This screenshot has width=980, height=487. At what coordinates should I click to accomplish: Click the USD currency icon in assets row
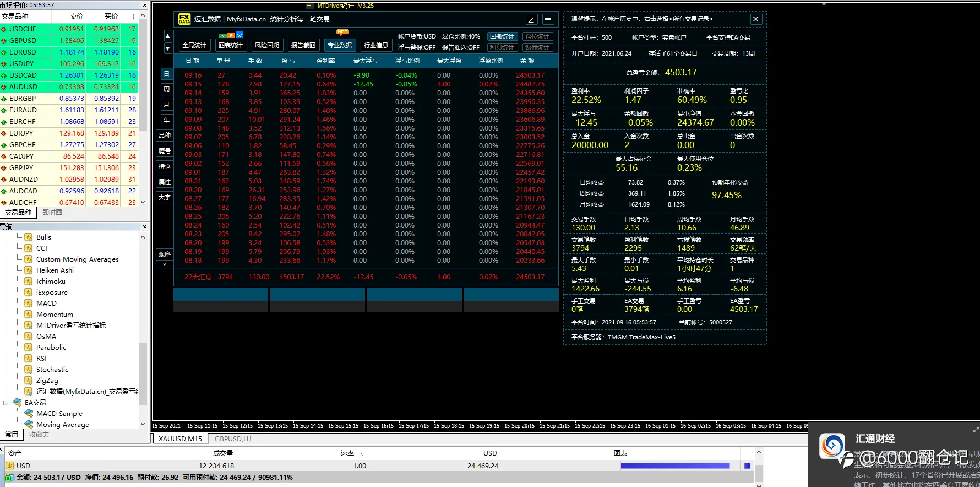9,466
